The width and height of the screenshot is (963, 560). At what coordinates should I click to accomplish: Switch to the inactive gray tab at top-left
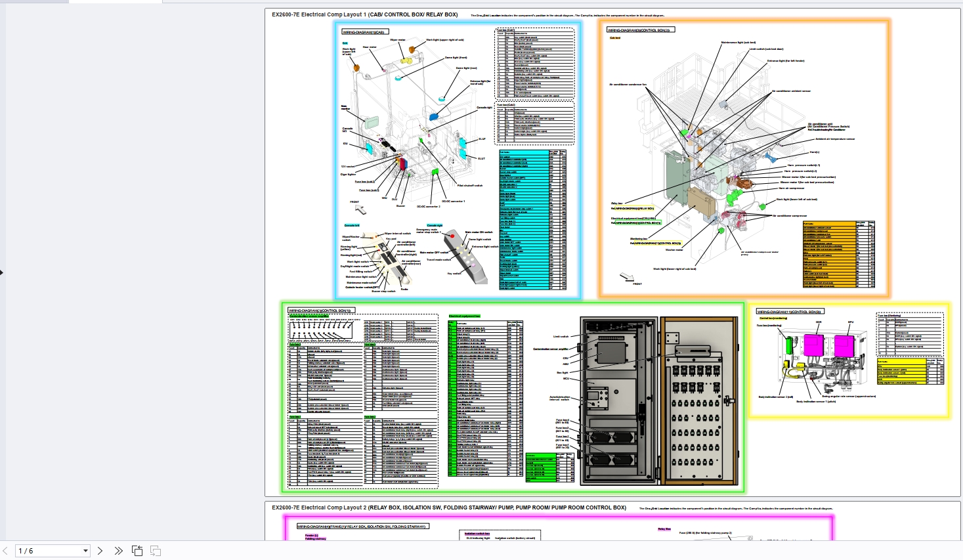[x=33, y=1]
